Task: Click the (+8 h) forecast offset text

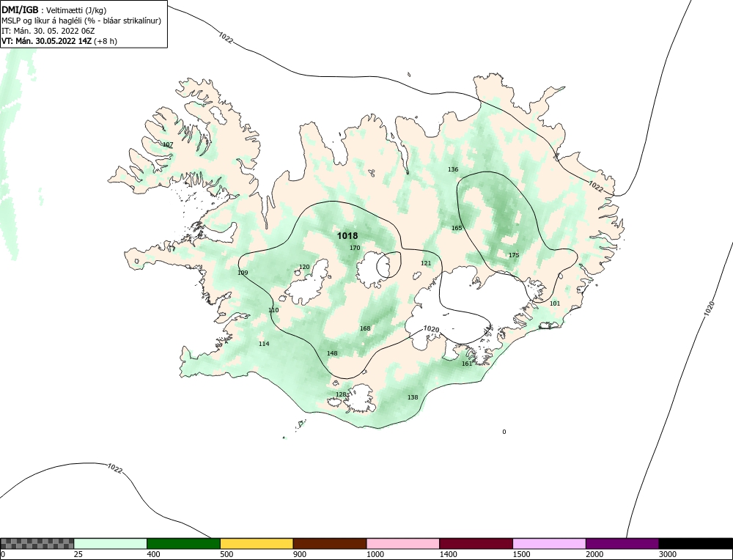Action: pos(106,41)
